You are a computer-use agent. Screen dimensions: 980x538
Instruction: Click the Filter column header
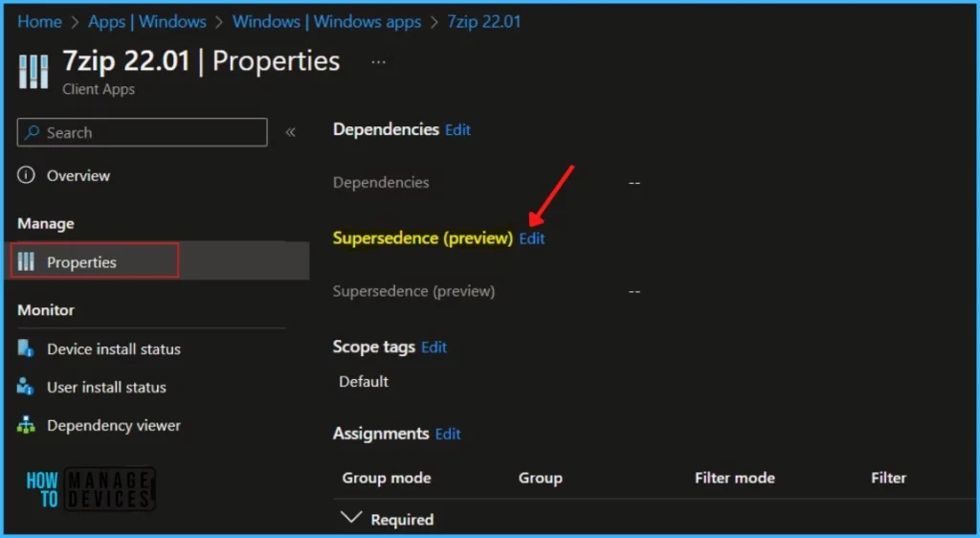(888, 478)
